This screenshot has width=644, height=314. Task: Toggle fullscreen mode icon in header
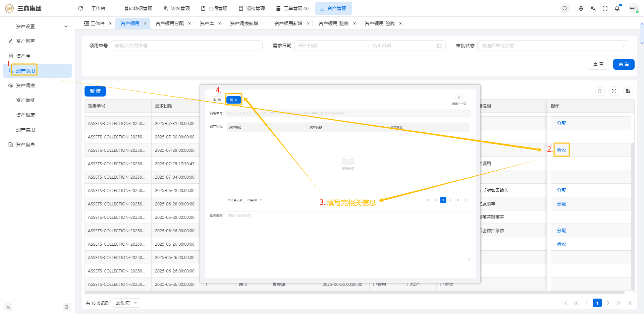605,8
